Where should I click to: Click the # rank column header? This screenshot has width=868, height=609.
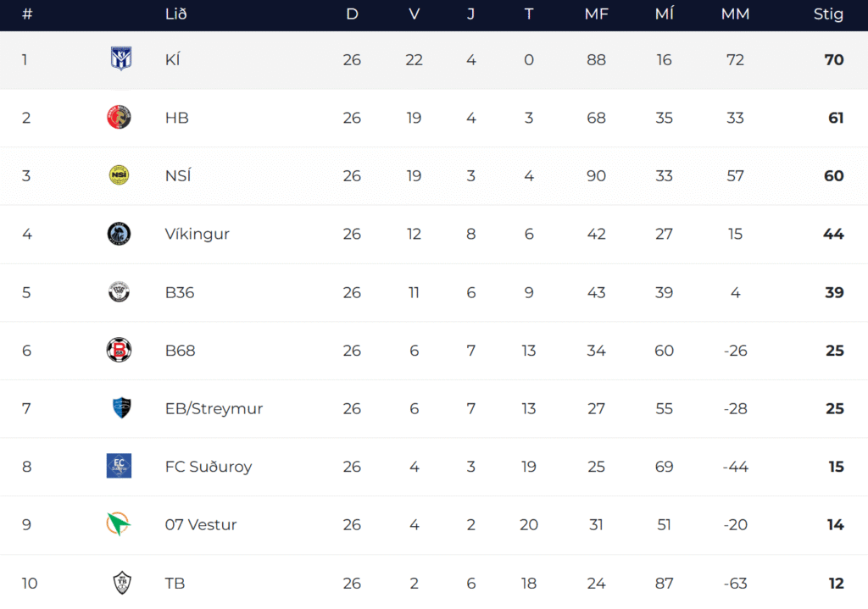27,14
